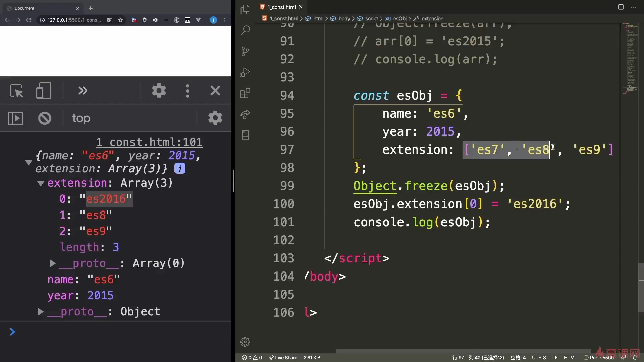644x362 pixels.
Task: Collapse the logged esObj object
Action: point(29,162)
